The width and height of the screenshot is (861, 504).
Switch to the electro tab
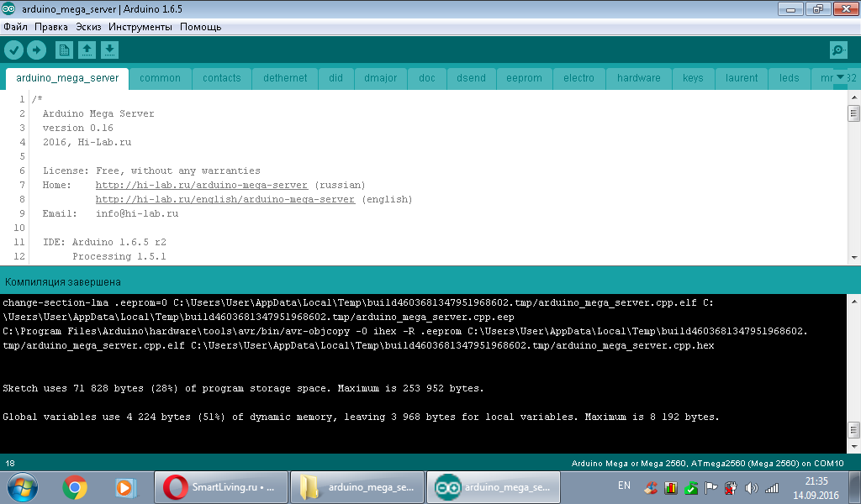pos(578,78)
